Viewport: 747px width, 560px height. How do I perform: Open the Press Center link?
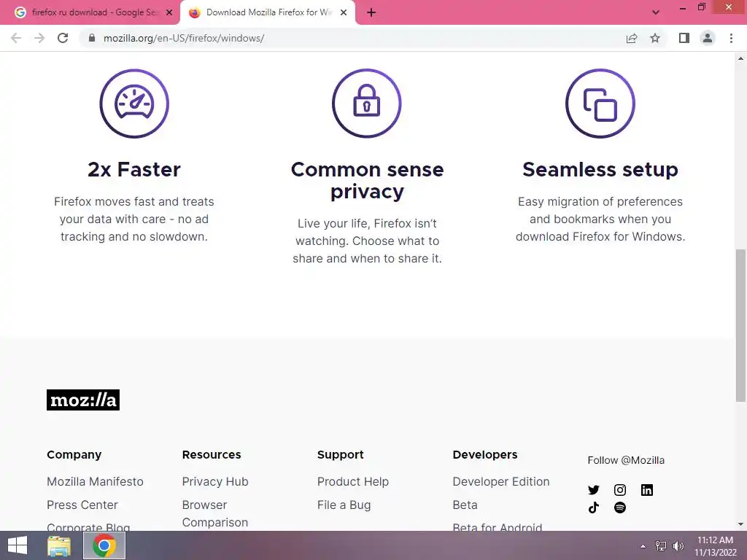82,505
